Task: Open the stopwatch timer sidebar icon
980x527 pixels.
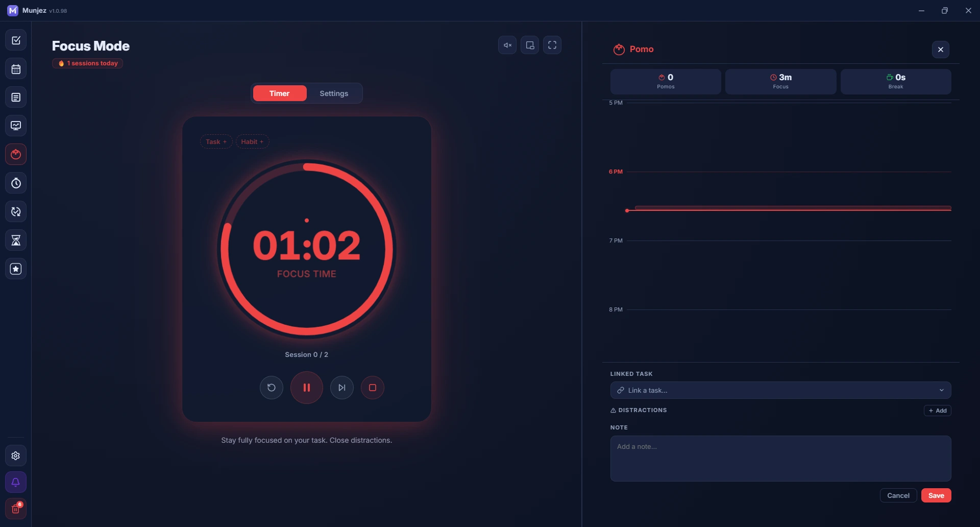Action: tap(16, 183)
